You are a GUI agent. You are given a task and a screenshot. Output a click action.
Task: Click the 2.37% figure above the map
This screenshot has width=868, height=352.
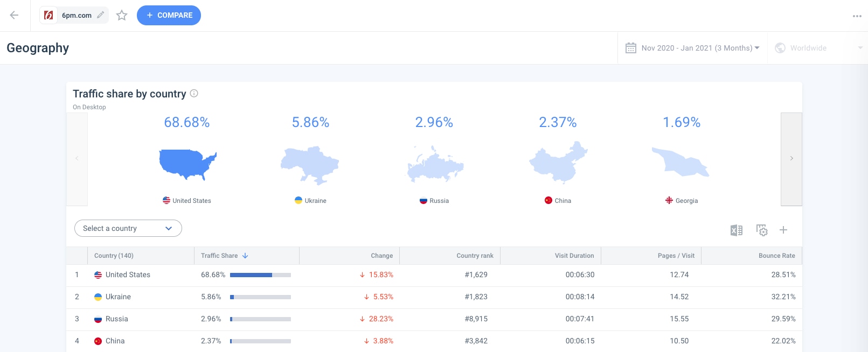coord(558,123)
